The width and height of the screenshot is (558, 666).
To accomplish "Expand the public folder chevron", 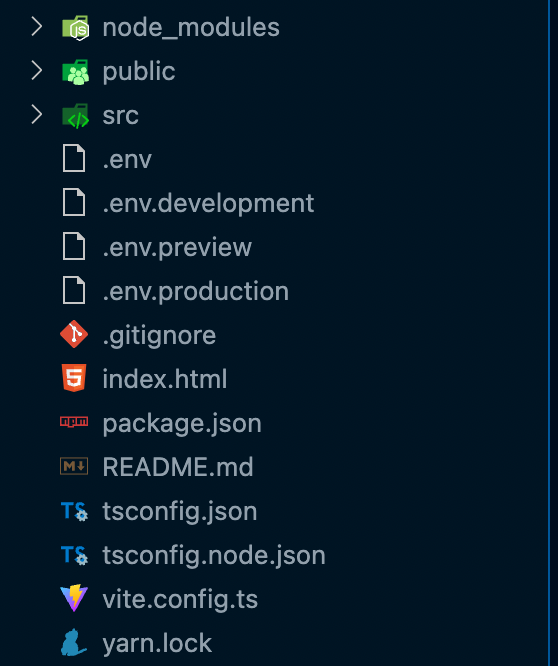I will pyautogui.click(x=37, y=71).
